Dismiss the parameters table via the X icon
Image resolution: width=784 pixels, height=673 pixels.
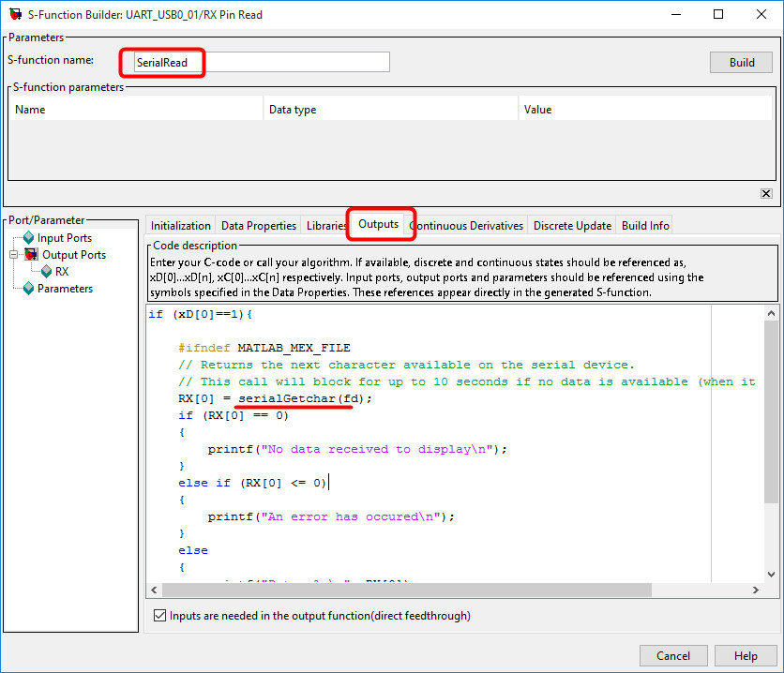[x=766, y=192]
